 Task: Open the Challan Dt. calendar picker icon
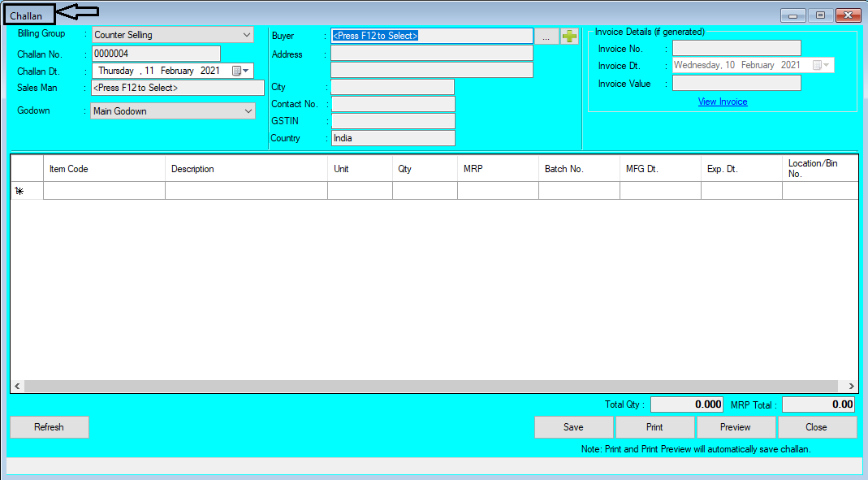coord(236,71)
